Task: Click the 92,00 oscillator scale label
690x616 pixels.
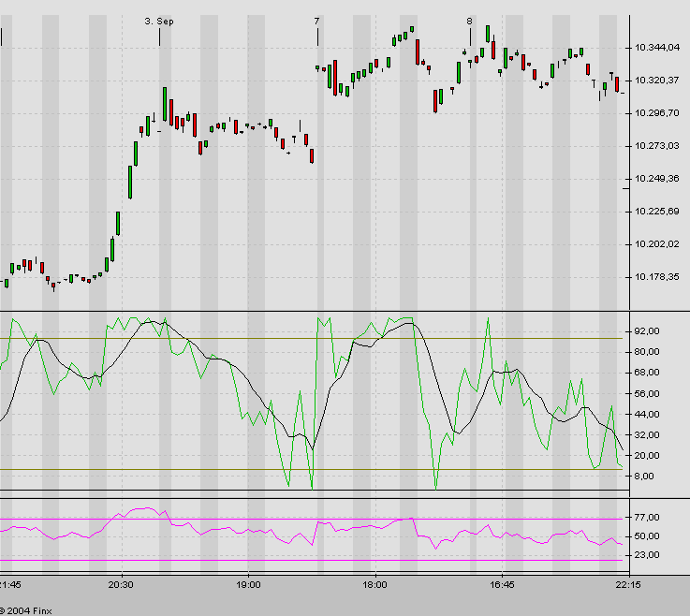Action: pyautogui.click(x=649, y=331)
